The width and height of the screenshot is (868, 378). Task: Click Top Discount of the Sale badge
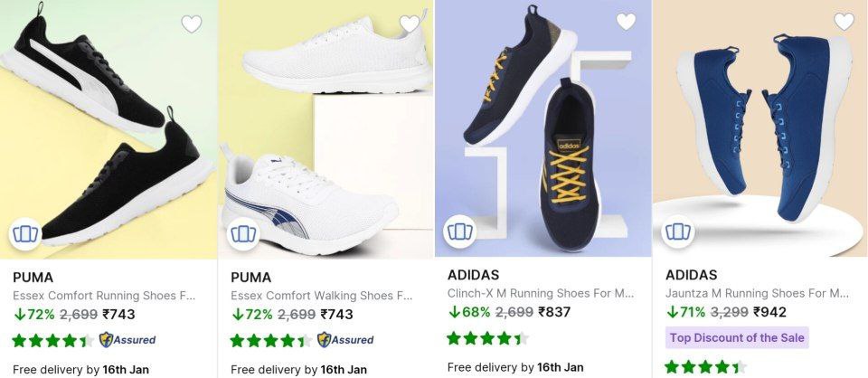coord(737,337)
